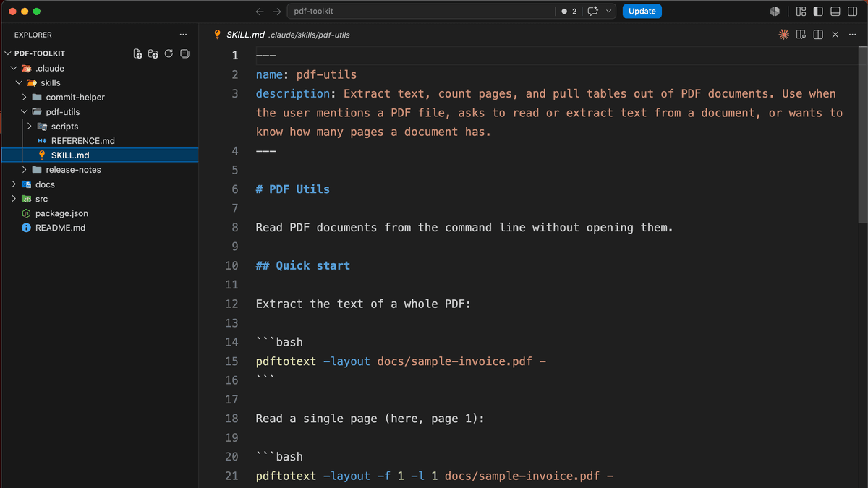This screenshot has height=488, width=868.
Task: Open Customize Layout icon
Action: click(x=801, y=11)
